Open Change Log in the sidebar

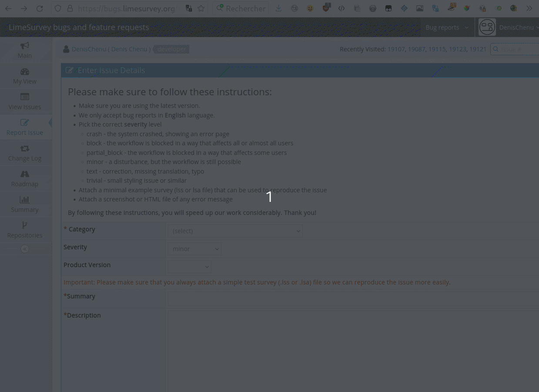(x=25, y=153)
